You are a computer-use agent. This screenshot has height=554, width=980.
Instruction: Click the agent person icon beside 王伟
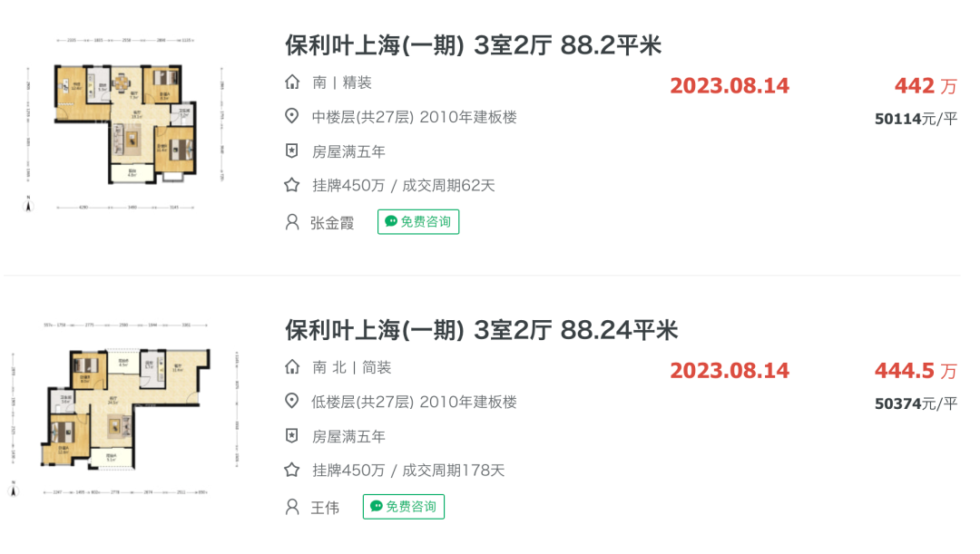(292, 507)
